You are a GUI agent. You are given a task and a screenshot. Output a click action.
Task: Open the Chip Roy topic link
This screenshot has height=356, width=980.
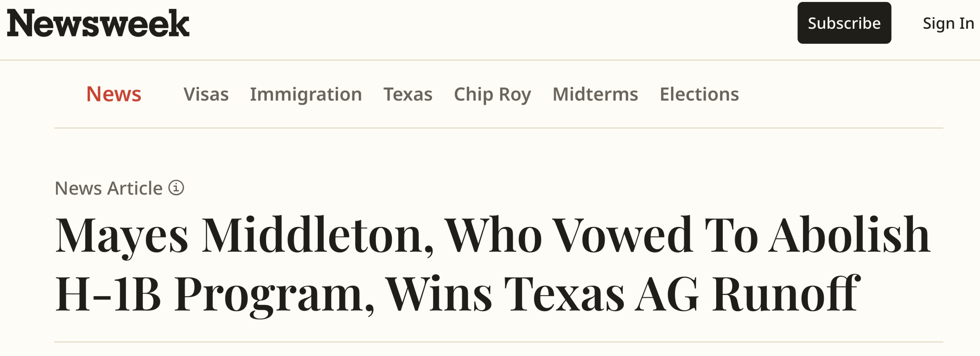(492, 95)
